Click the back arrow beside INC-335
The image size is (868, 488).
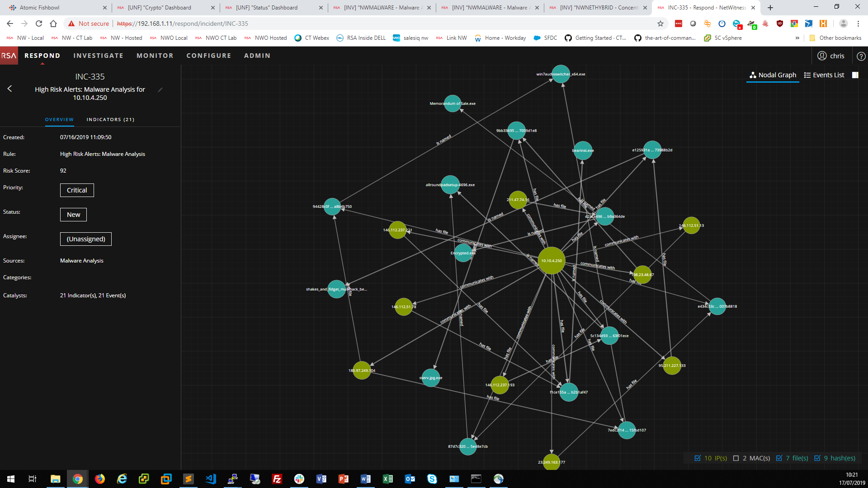9,89
